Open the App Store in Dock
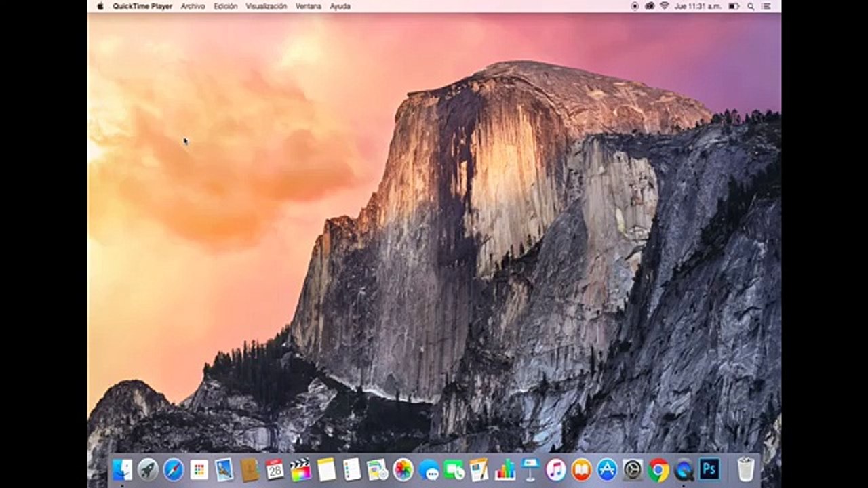The height and width of the screenshot is (488, 868). (607, 469)
